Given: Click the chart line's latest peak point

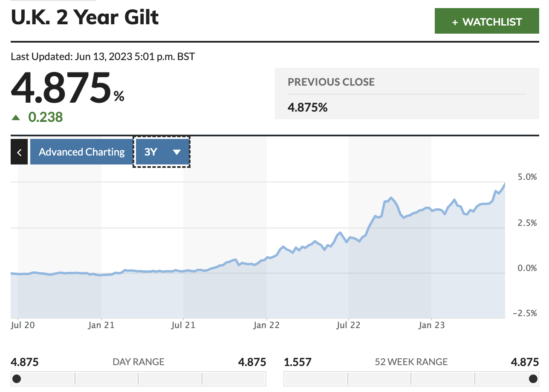Looking at the screenshot, I should 505,184.
